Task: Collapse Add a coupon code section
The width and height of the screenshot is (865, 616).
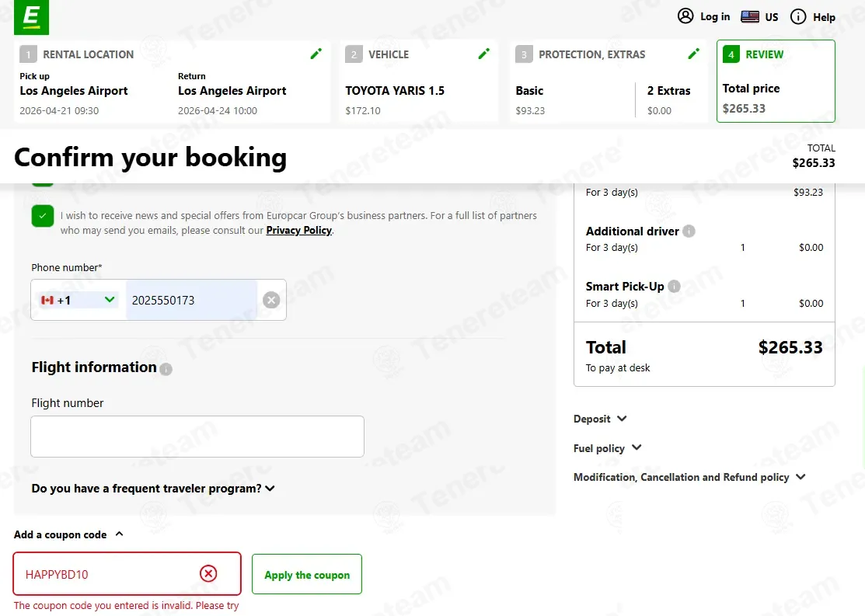Action: (68, 534)
